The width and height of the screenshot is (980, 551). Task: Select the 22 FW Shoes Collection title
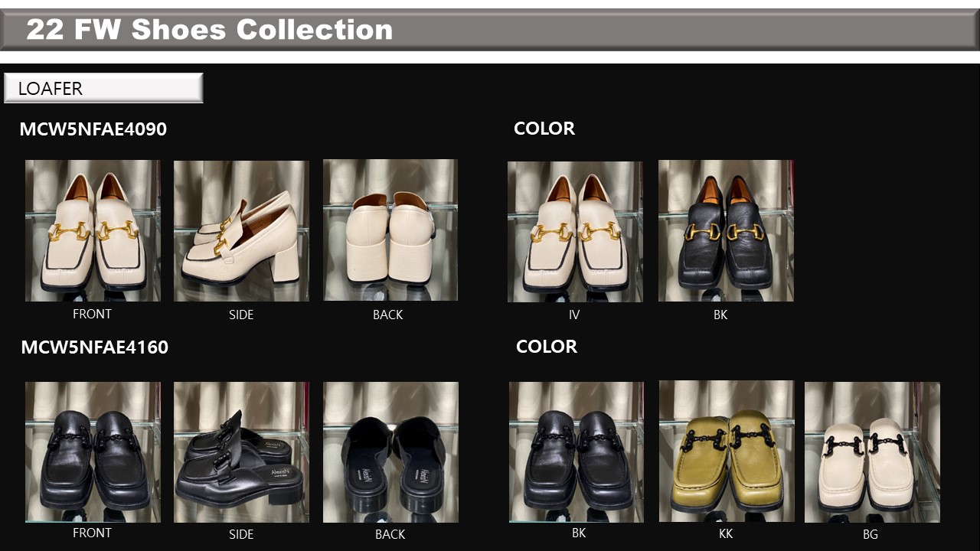[209, 30]
